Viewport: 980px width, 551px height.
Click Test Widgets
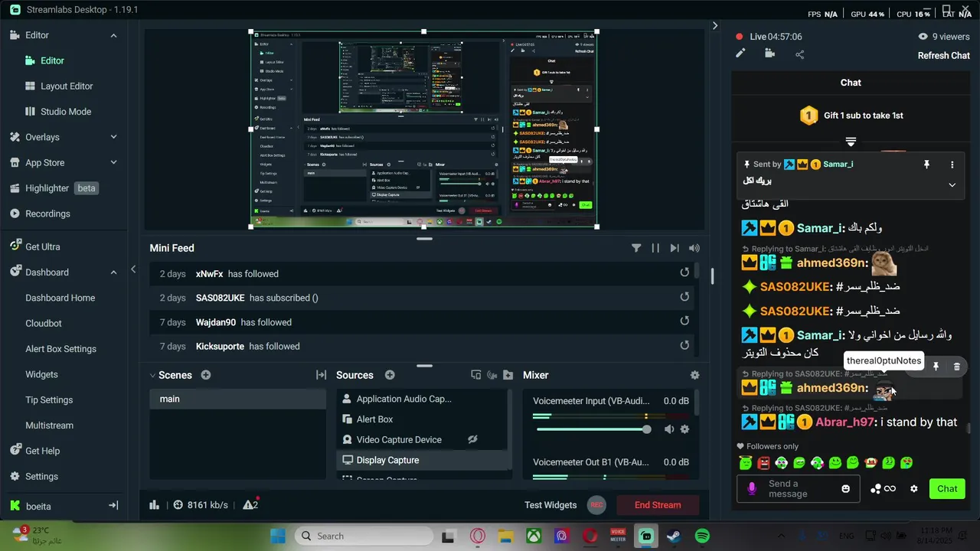550,505
